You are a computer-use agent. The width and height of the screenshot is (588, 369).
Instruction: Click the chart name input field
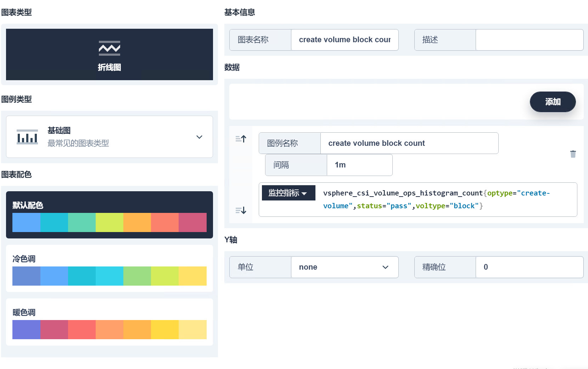[344, 40]
